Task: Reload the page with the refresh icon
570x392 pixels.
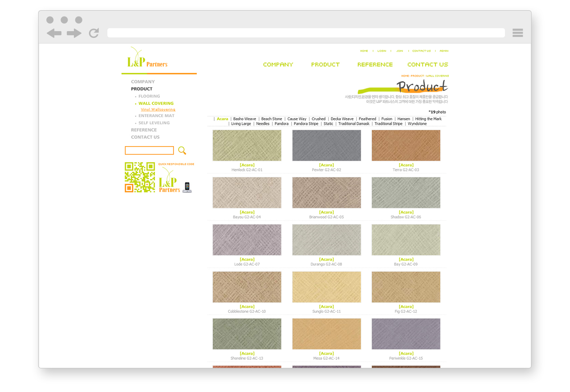Action: [94, 33]
